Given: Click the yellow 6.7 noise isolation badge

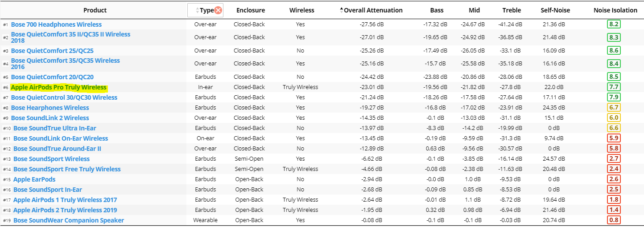Looking at the screenshot, I should point(614,108).
